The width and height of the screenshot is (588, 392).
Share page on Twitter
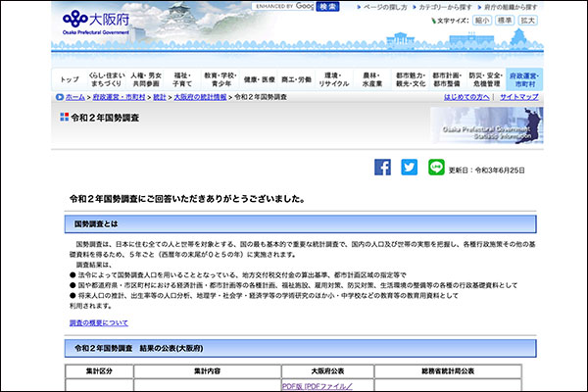point(409,168)
